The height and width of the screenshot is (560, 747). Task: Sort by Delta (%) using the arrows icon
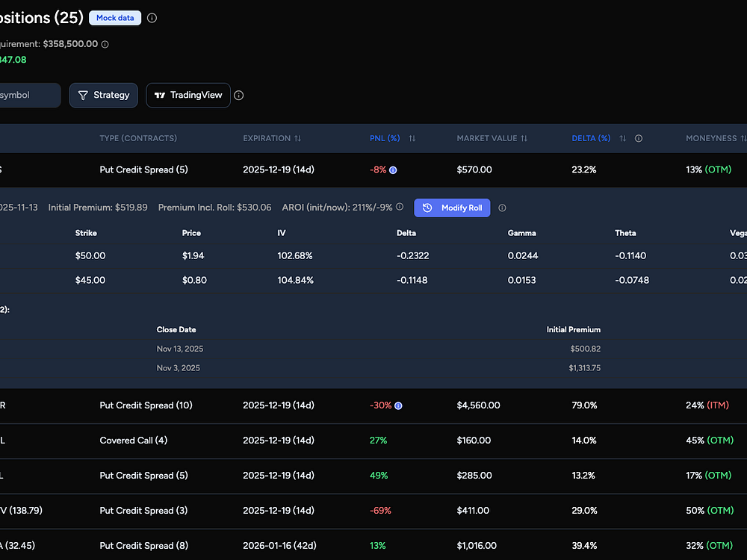(x=623, y=138)
